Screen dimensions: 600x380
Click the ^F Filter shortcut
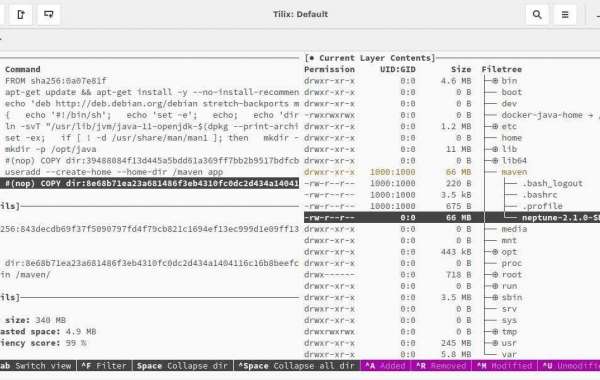[104, 366]
